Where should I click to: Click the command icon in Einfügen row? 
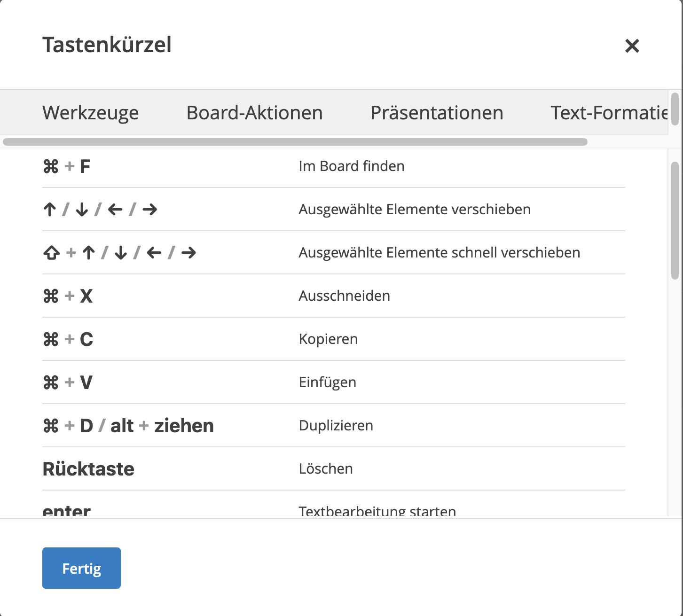tap(51, 382)
